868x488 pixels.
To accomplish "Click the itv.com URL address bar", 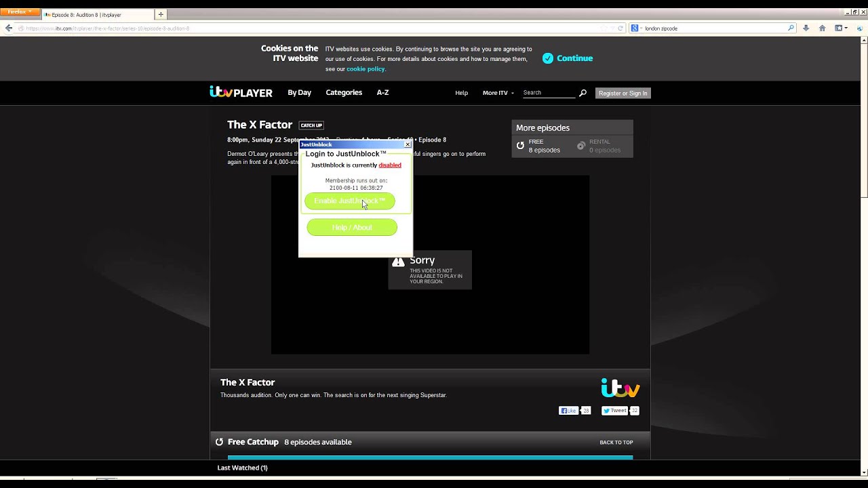I will (x=319, y=28).
